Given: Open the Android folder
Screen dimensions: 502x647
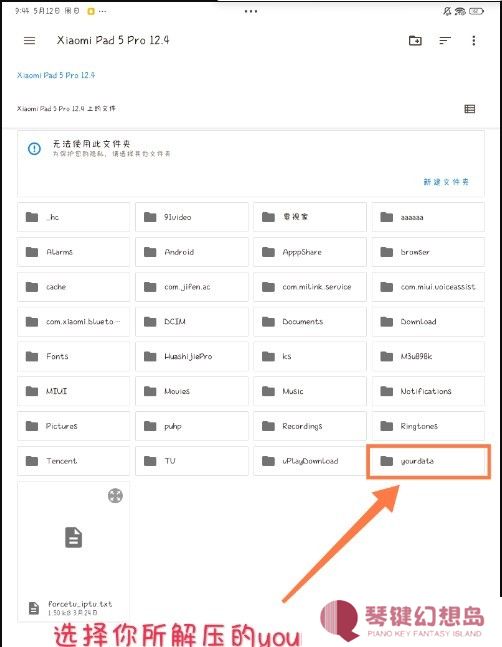Looking at the screenshot, I should [x=192, y=252].
